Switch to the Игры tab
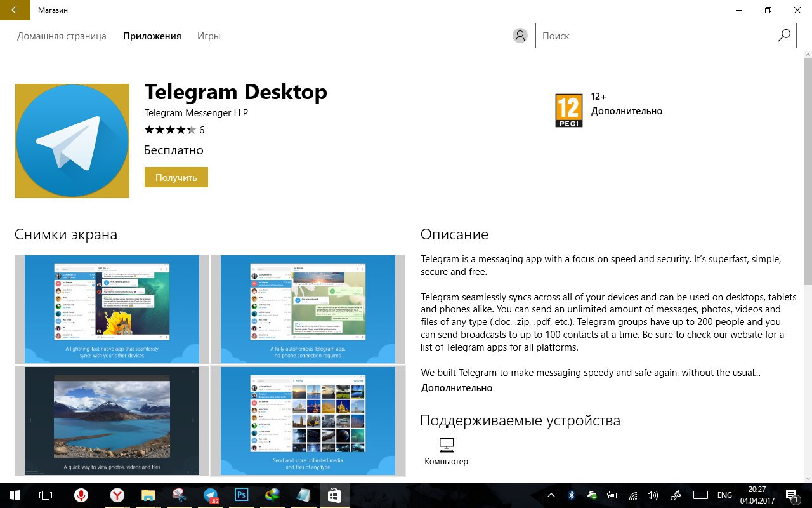Screen dimensions: 812x508 tap(209, 36)
